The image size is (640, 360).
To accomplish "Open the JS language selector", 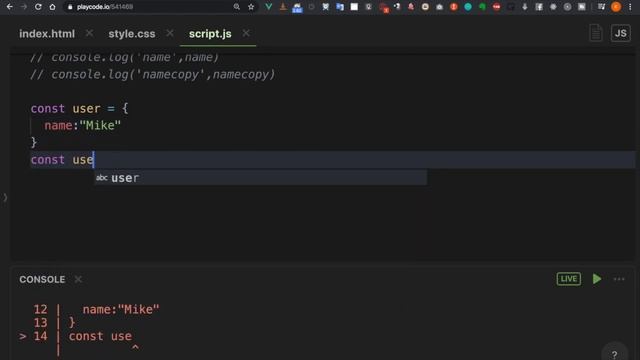I will click(x=620, y=33).
